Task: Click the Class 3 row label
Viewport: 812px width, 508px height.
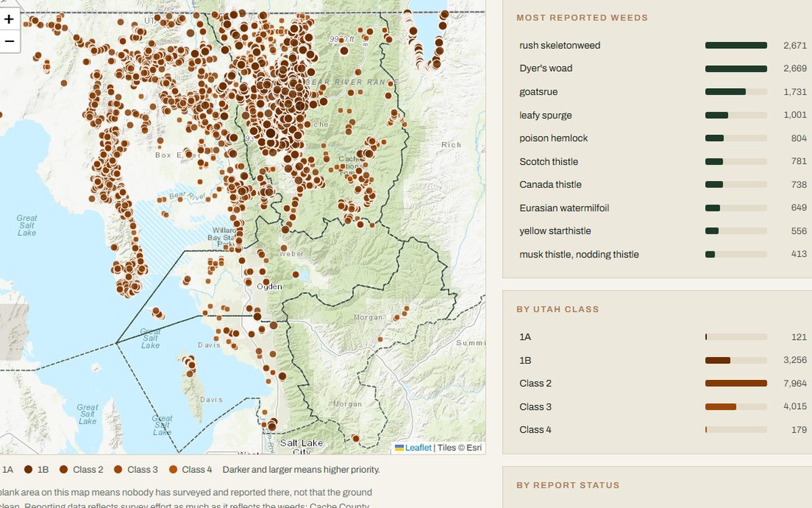Action: pos(535,406)
